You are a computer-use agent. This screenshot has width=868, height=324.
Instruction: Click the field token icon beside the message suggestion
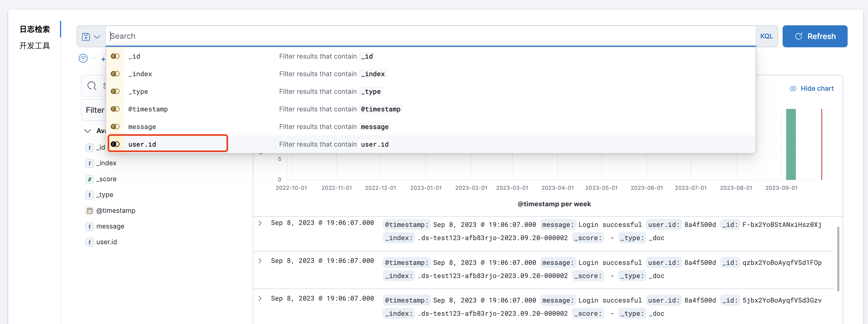tap(115, 127)
